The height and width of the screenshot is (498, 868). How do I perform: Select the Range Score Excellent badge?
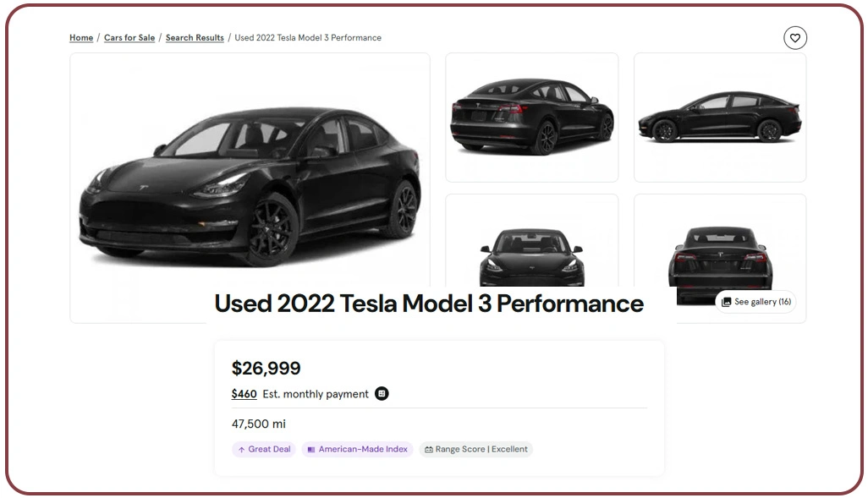coord(476,450)
